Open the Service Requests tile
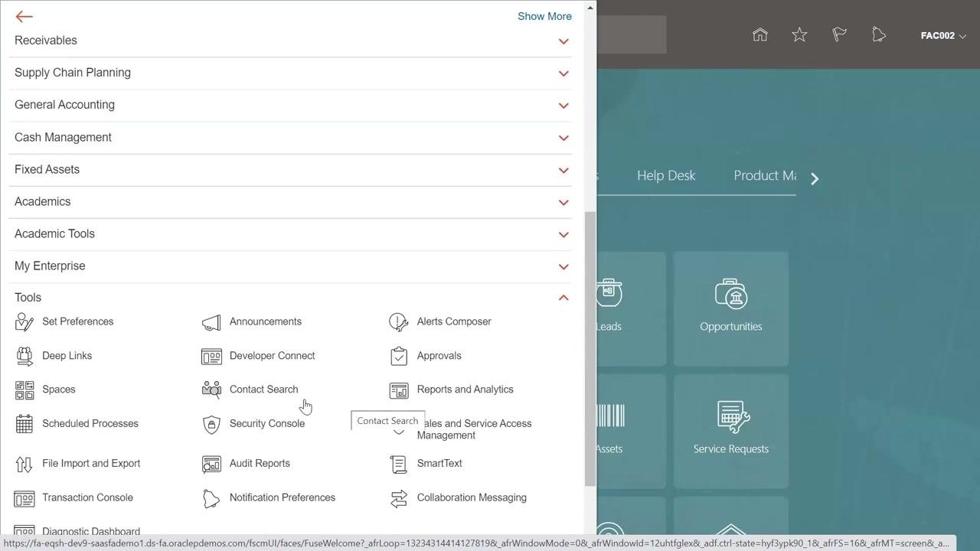Viewport: 980px width, 551px height. click(x=730, y=431)
